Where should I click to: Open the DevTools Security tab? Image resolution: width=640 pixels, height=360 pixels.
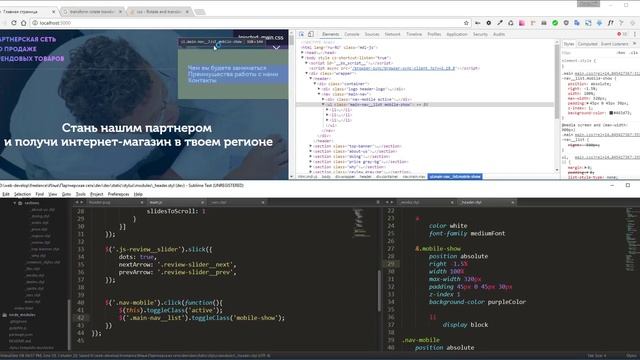(x=480, y=34)
